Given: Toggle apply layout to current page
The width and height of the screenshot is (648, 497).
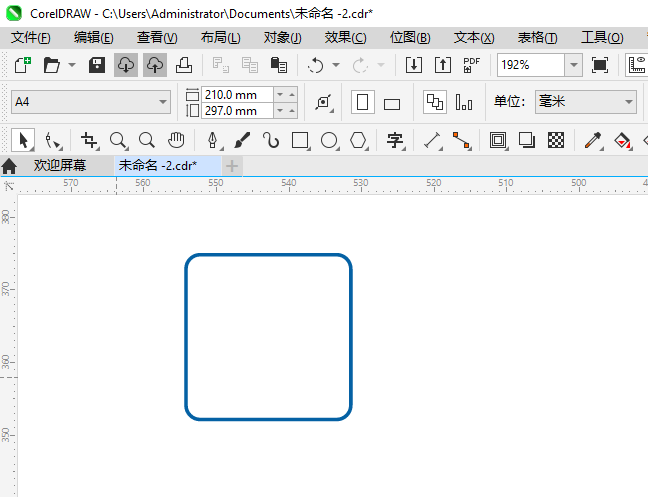Looking at the screenshot, I should click(x=464, y=102).
